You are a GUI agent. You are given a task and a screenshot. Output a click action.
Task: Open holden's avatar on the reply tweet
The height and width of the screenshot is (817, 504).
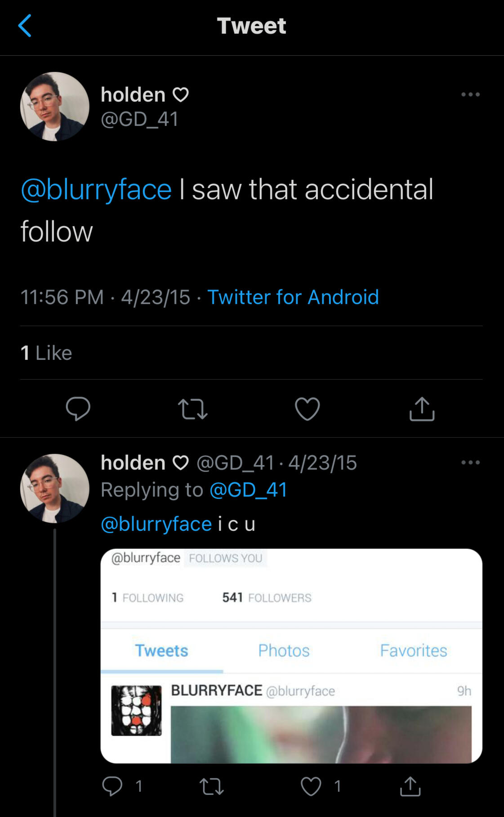[55, 488]
